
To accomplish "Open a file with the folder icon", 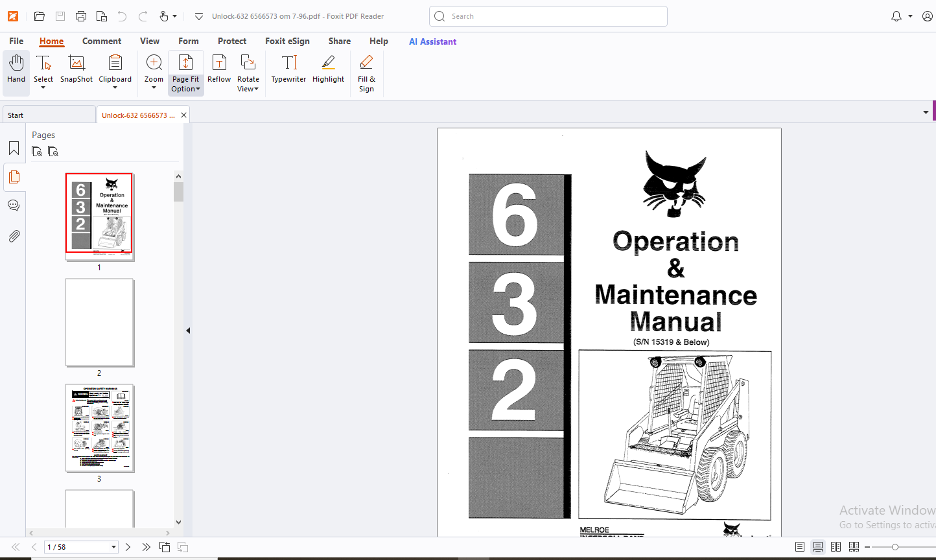I will point(40,16).
